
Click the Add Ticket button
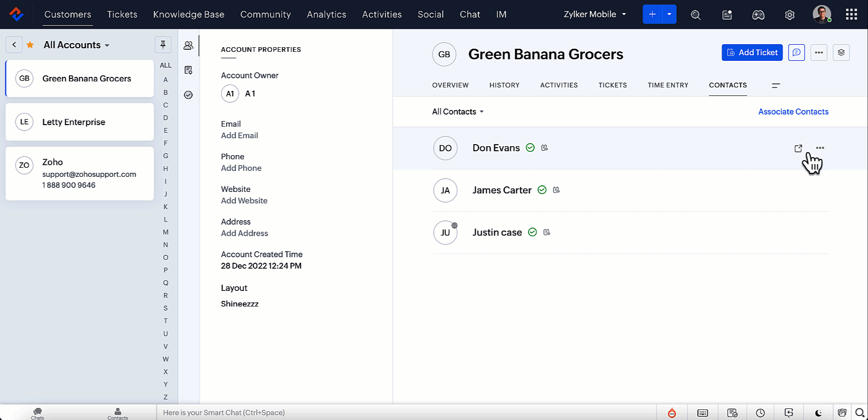[x=752, y=52]
